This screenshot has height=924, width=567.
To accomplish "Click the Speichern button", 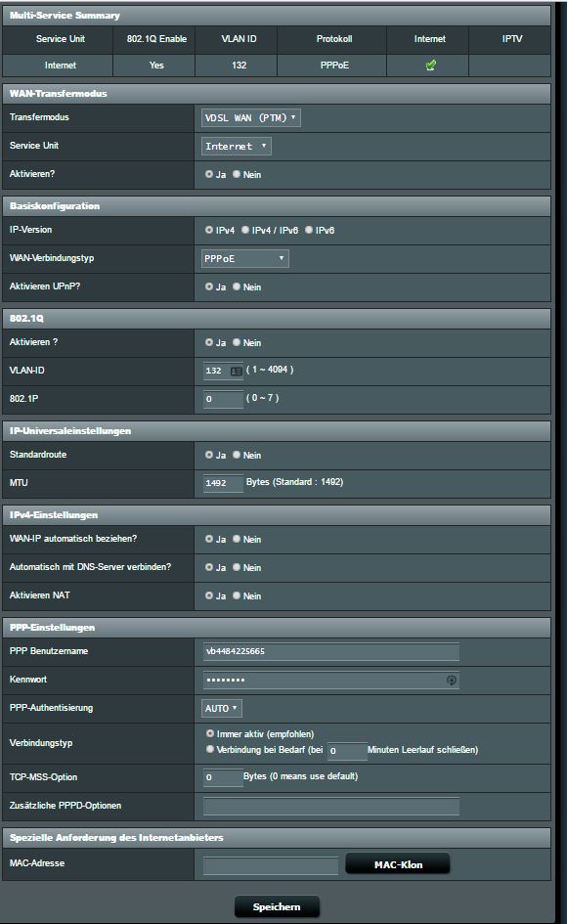I will point(277,907).
